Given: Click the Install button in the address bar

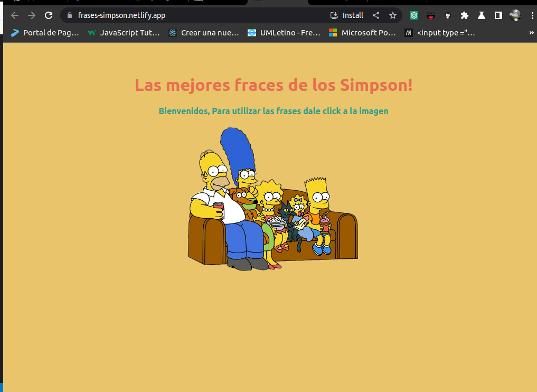Looking at the screenshot, I should [347, 15].
